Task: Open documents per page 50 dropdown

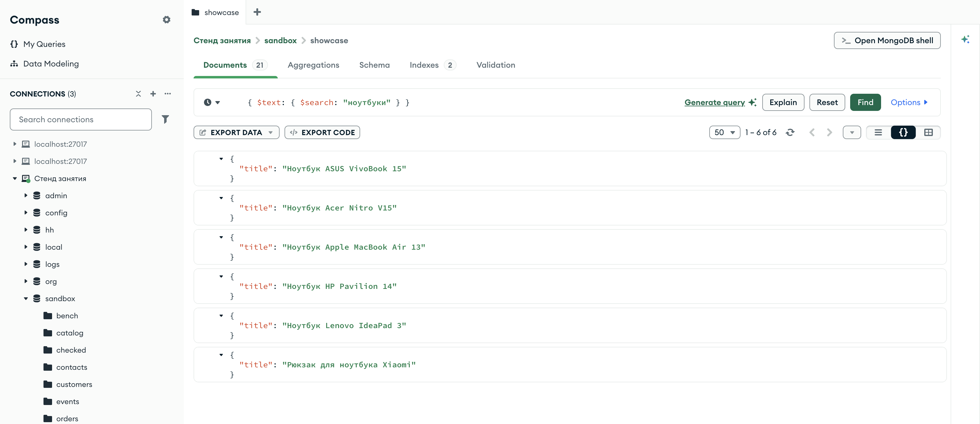Action: pos(724,132)
